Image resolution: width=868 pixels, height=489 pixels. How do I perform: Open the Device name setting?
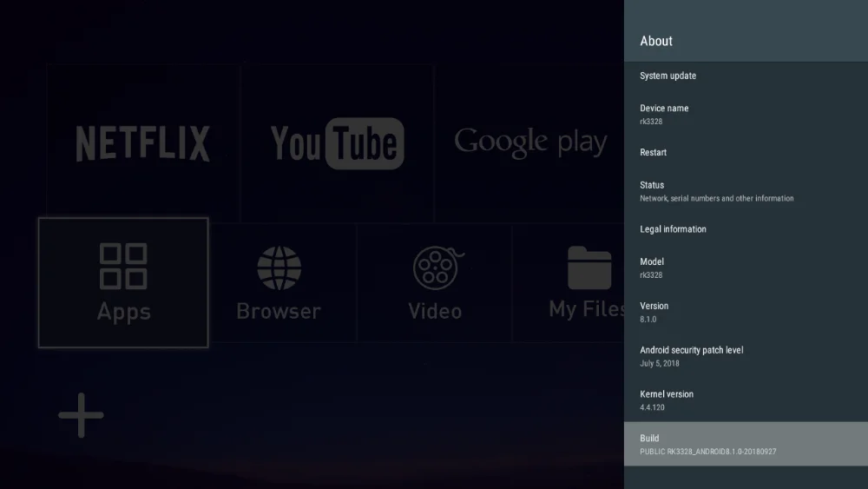coord(746,114)
